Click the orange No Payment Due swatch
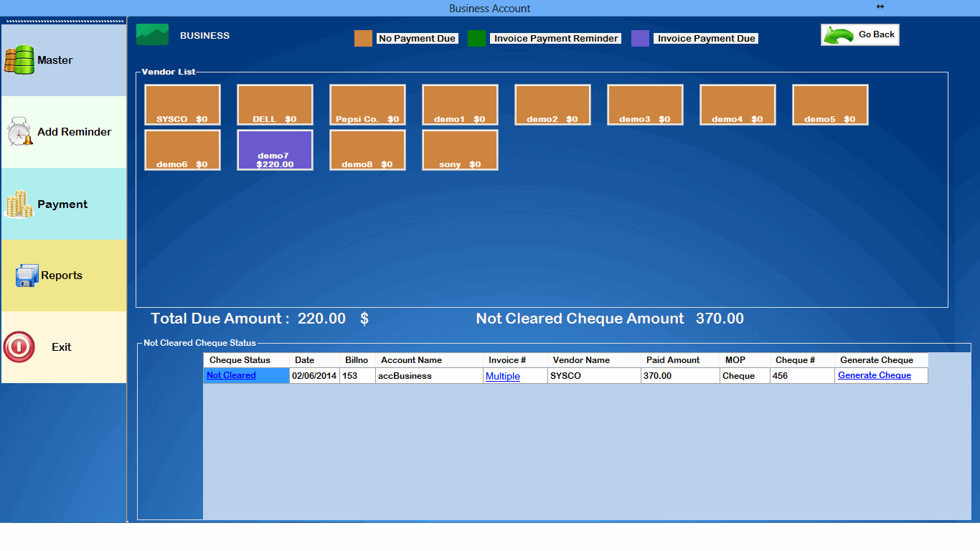Image resolution: width=980 pixels, height=551 pixels. point(362,37)
